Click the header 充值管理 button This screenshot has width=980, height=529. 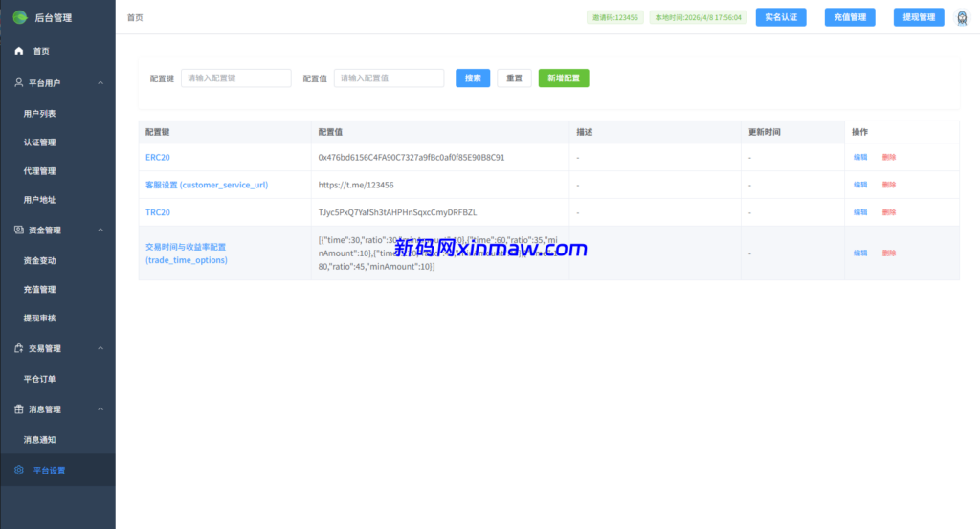click(850, 17)
